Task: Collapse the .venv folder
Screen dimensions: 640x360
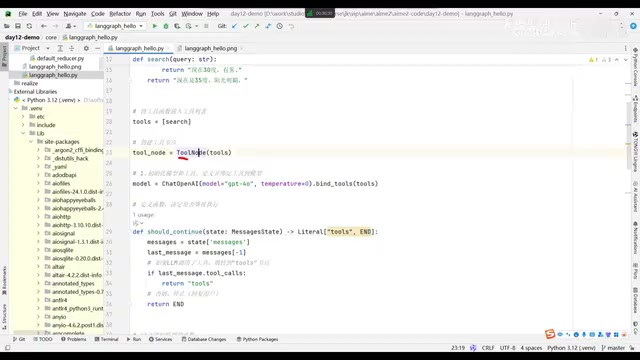Action: pyautogui.click(x=16, y=108)
